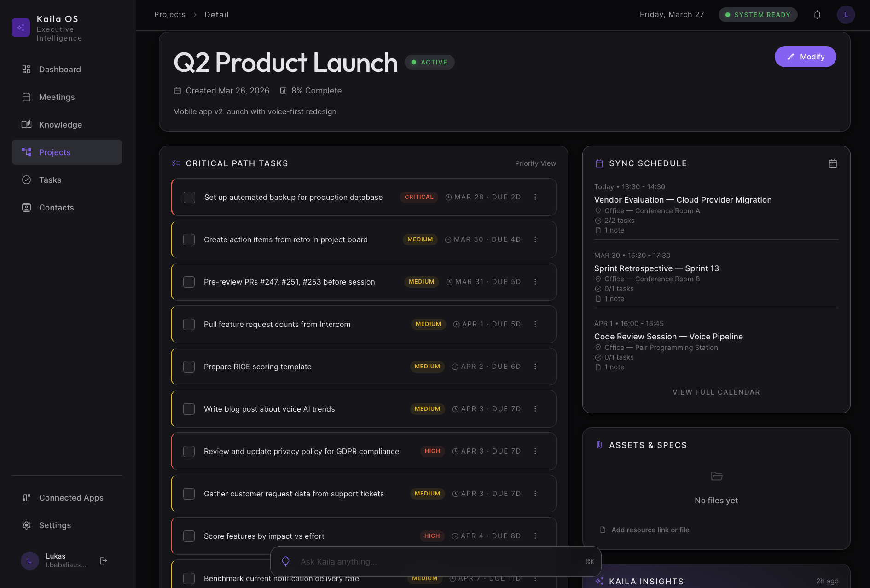Select the Knowledge book icon in sidebar
870x588 pixels.
[26, 124]
